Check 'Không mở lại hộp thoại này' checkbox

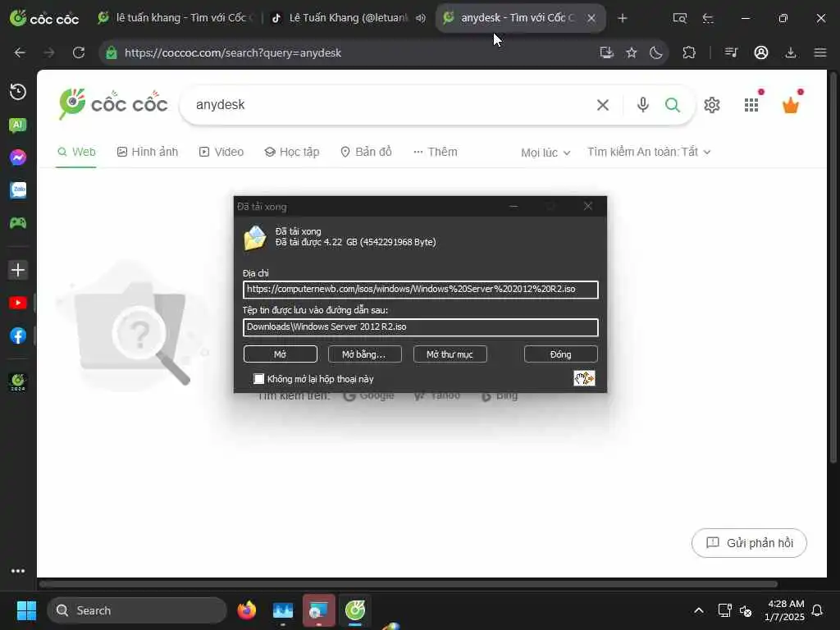point(258,379)
